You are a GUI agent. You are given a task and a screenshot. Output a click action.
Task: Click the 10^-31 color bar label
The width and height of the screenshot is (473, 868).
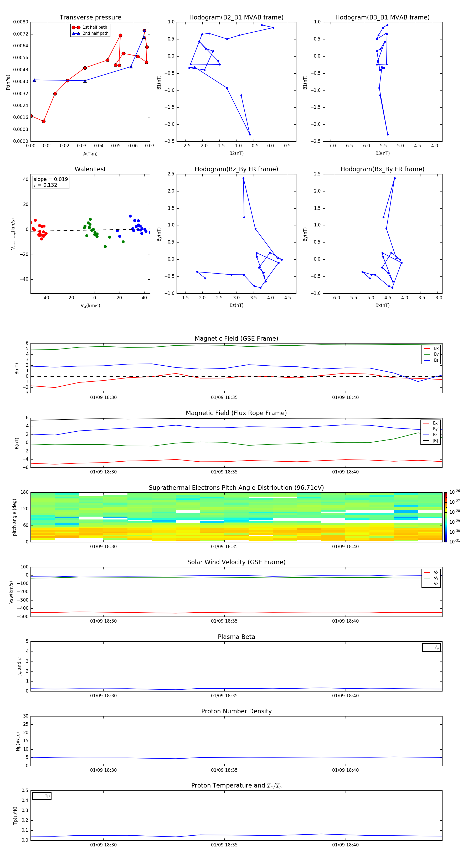(x=455, y=542)
